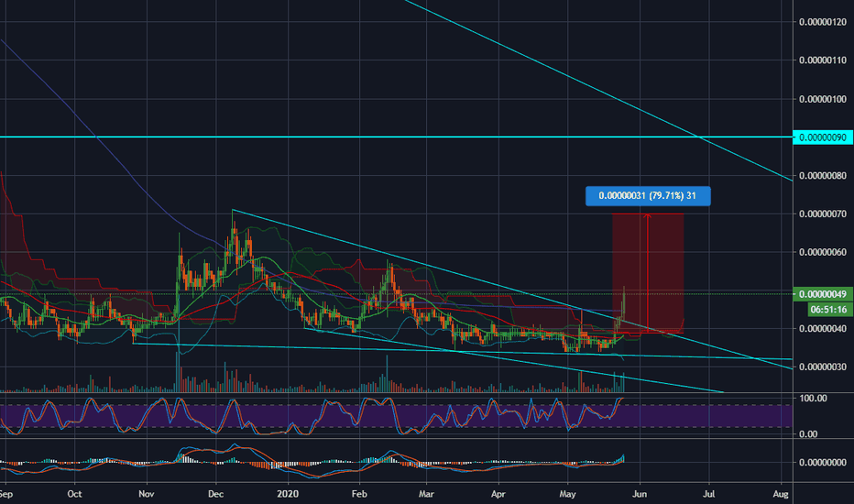Click the 0.00 oscillator scale label
Viewport: 854px width, 504px height.
pos(808,434)
